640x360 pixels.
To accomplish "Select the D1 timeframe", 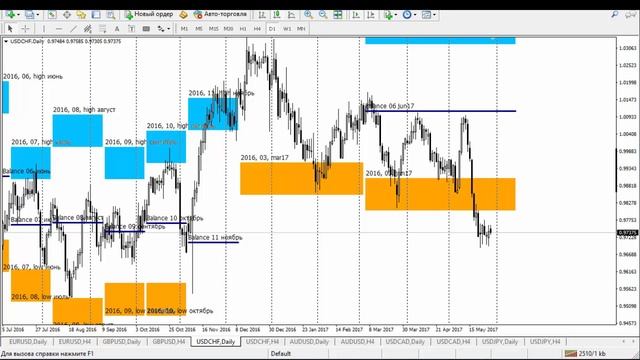I will coord(272,29).
